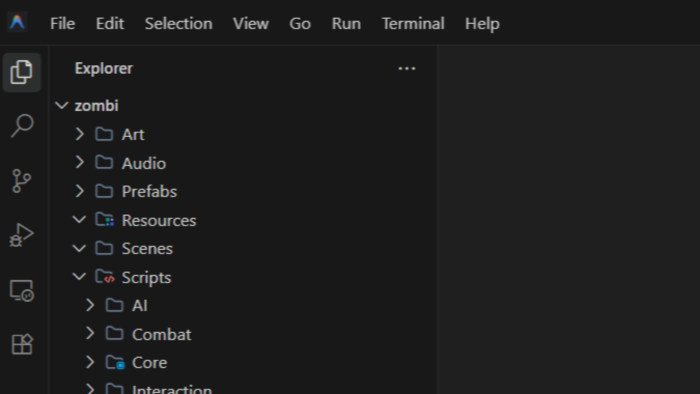Open the Explorer view in activity bar
This screenshot has height=394, width=700.
coord(21,72)
